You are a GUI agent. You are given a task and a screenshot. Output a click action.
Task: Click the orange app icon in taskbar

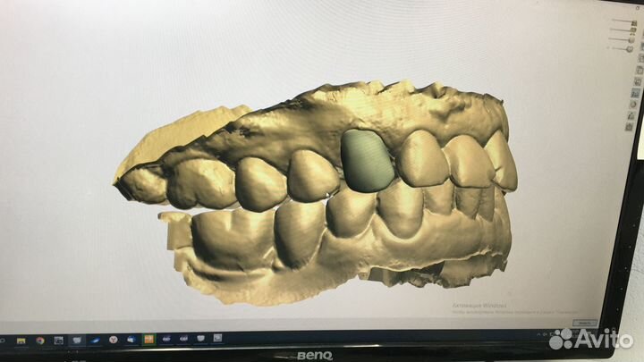[x=148, y=339]
